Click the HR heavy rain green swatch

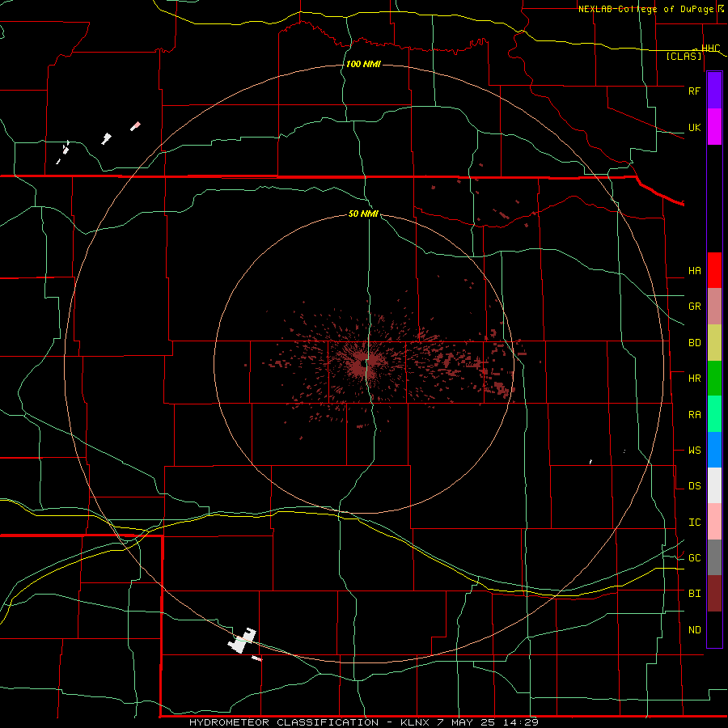point(714,379)
